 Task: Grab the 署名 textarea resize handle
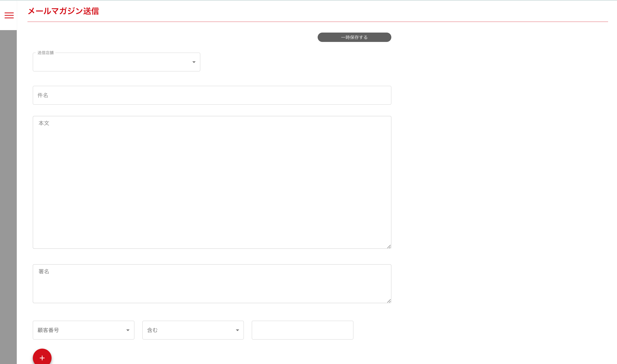pos(389,301)
